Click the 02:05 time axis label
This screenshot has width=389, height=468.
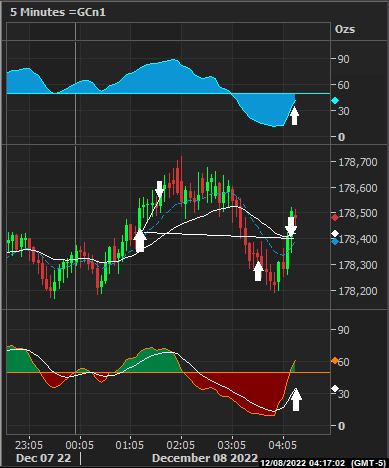click(181, 445)
